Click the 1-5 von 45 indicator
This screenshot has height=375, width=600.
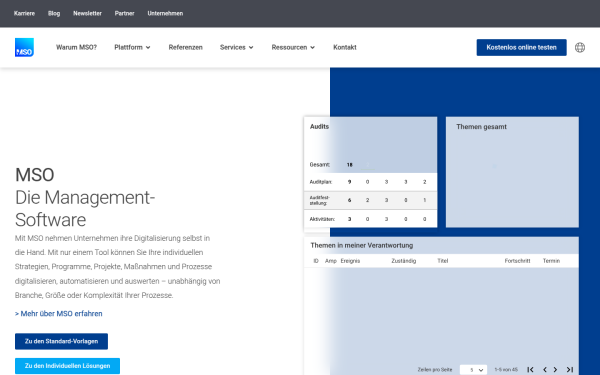[x=506, y=370]
